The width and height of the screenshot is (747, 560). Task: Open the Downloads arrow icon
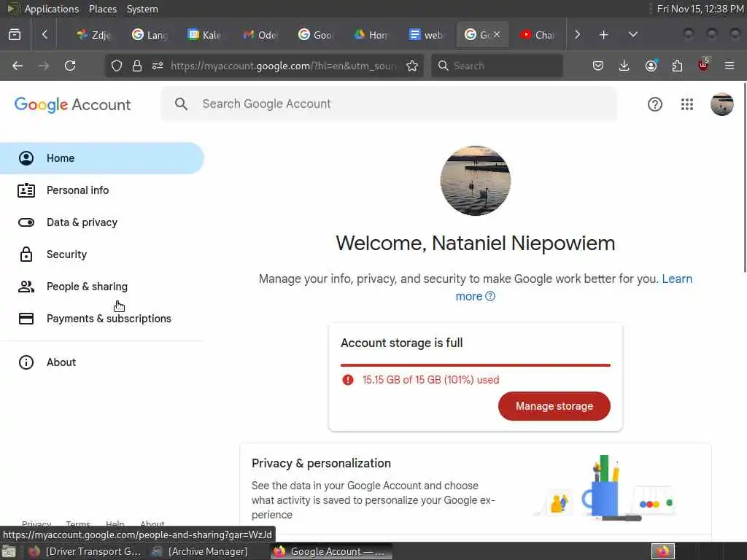coord(624,66)
